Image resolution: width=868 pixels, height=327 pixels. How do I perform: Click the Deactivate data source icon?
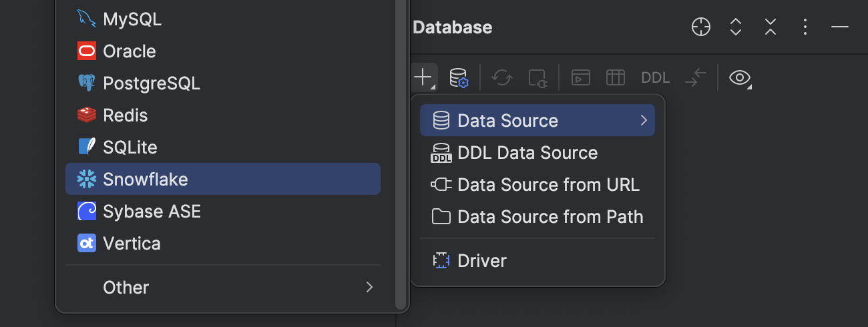(x=537, y=77)
